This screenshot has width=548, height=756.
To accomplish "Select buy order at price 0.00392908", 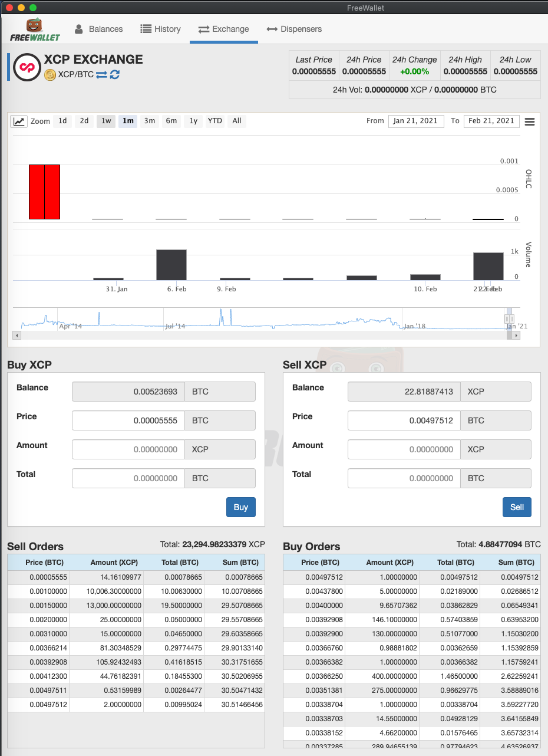I will tap(412, 620).
